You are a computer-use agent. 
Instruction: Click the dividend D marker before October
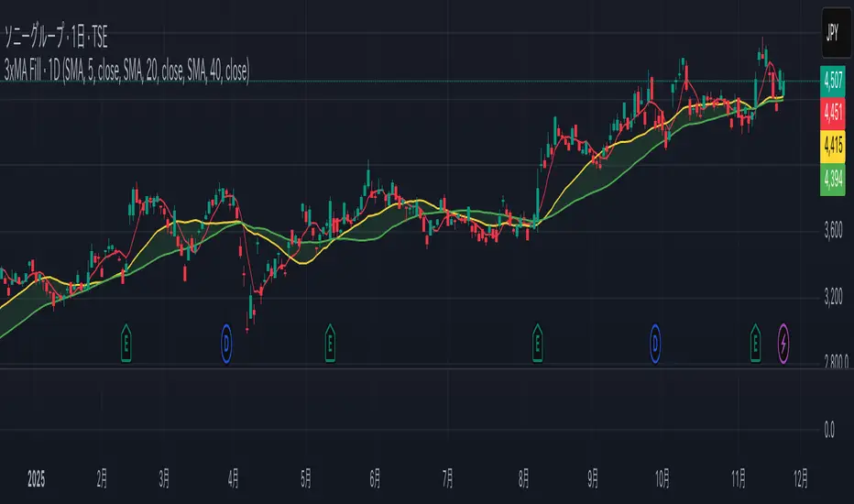tap(654, 344)
